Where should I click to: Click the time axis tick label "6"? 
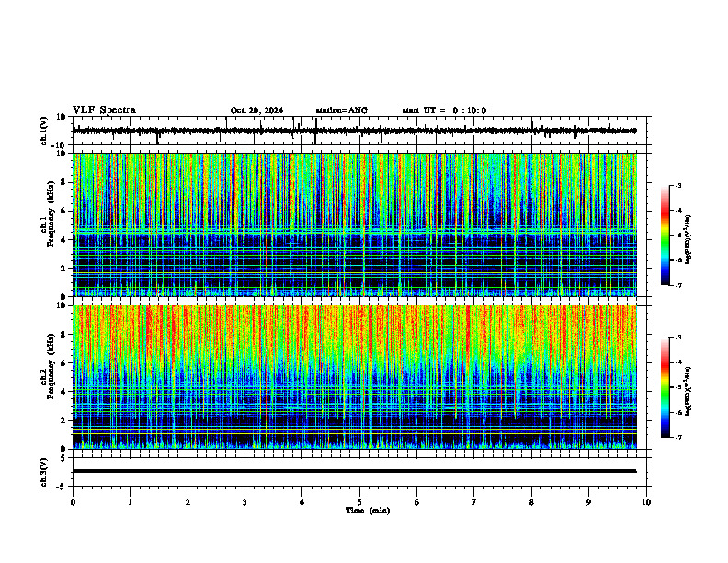pos(417,502)
